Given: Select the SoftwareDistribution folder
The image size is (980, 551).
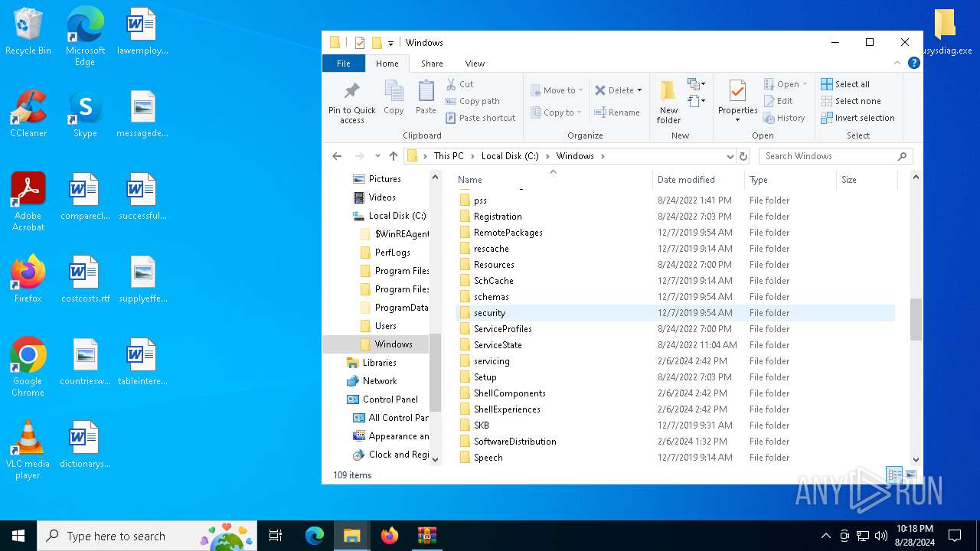Looking at the screenshot, I should point(514,442).
